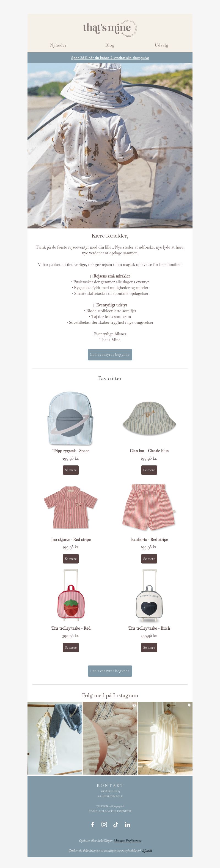
Task: Click Se mere under Isa shorts - Red stripe
Action: (x=149, y=558)
